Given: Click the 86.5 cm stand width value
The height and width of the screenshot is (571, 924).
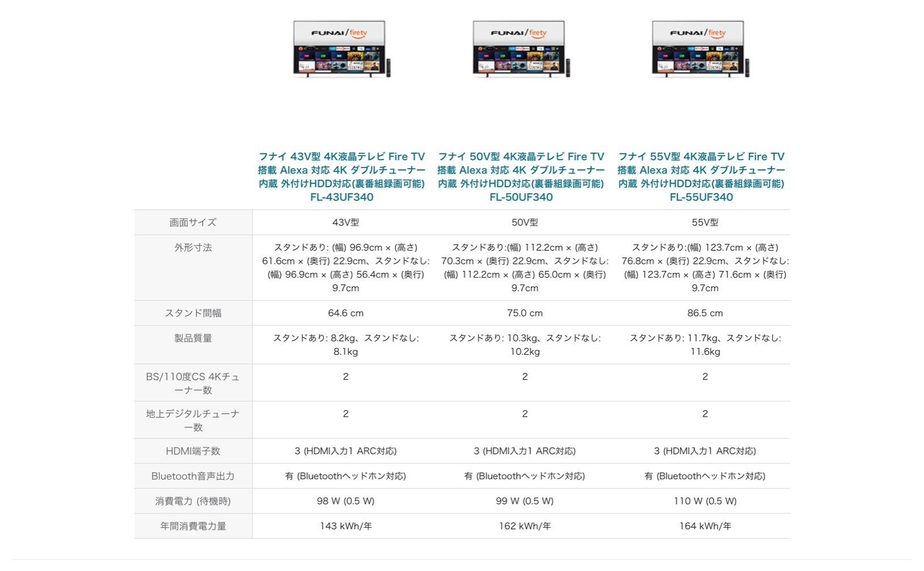Looking at the screenshot, I should pyautogui.click(x=705, y=313).
